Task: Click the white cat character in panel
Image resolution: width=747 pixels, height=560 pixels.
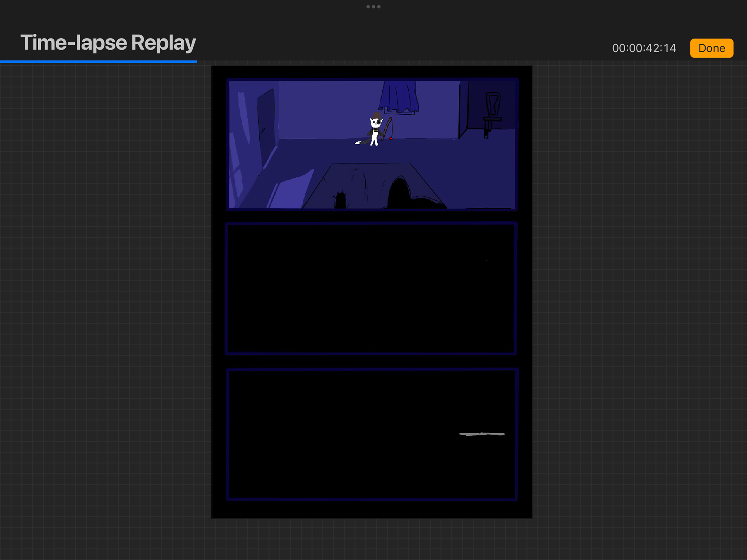Action: (x=373, y=129)
